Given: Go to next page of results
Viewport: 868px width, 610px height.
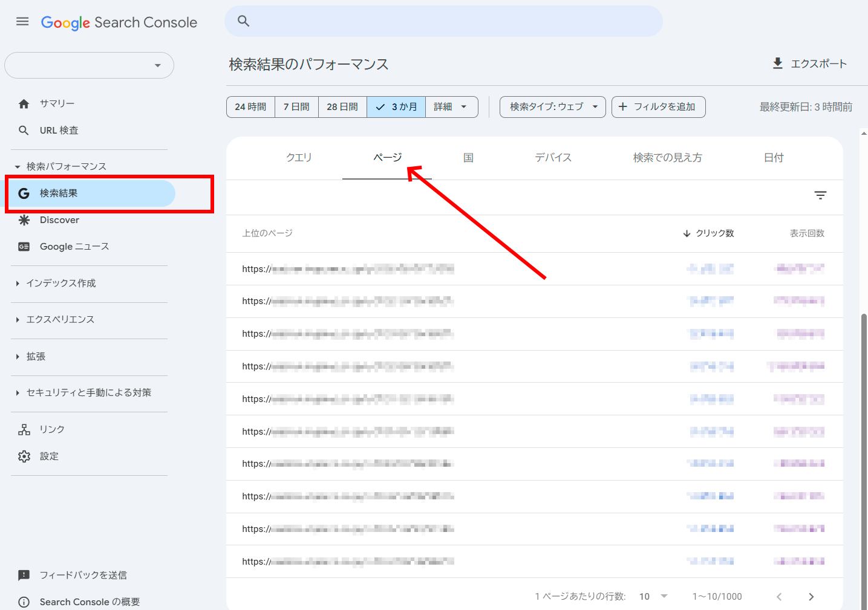Looking at the screenshot, I should [811, 597].
